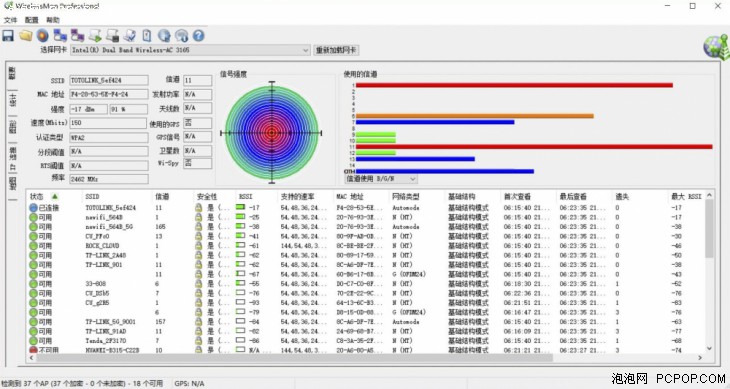Open the 配置 menu

32,20
